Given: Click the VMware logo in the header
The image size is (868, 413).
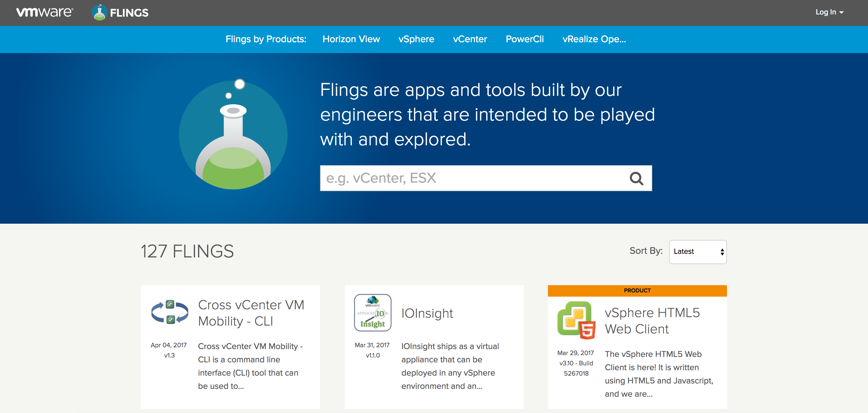Looking at the screenshot, I should (45, 12).
